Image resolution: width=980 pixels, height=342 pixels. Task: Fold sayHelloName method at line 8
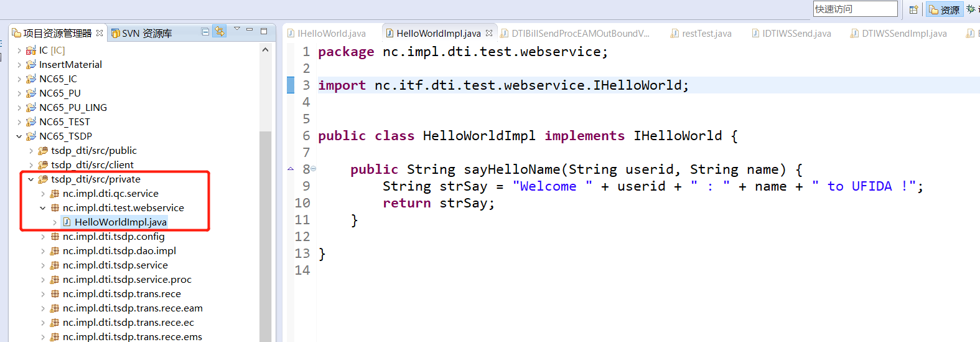314,169
